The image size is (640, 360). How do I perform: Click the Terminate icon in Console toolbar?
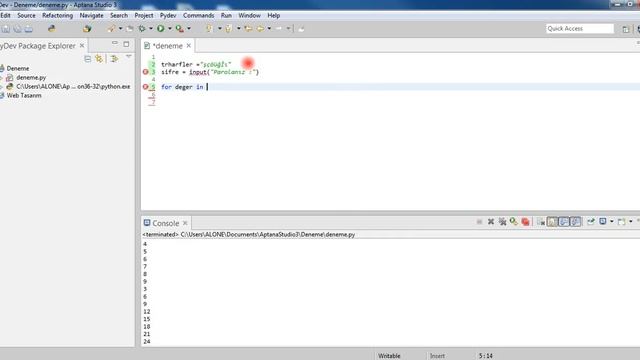[x=479, y=222]
